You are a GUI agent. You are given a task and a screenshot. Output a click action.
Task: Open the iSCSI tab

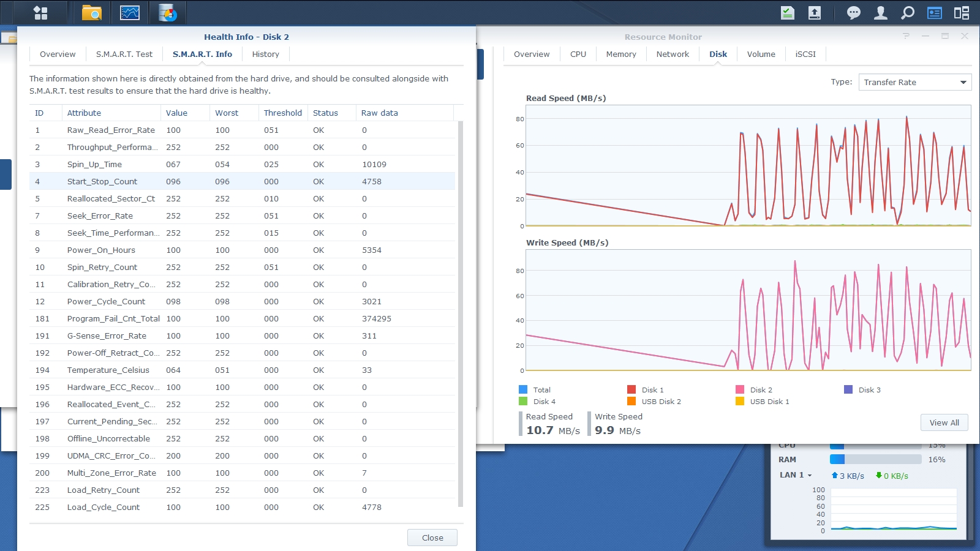click(805, 54)
